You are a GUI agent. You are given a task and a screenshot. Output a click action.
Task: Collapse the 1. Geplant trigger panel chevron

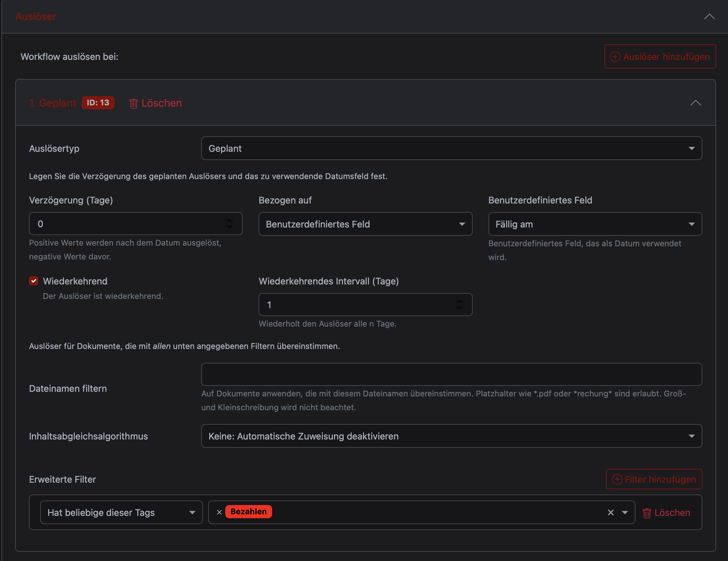tap(695, 103)
